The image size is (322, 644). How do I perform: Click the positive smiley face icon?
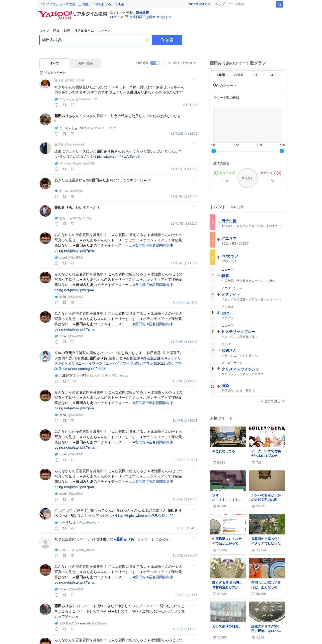click(216, 173)
